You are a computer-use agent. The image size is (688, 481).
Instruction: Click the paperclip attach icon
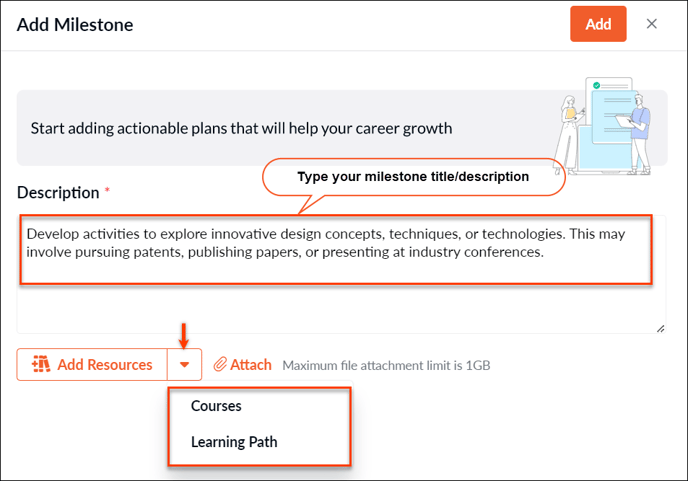pos(220,364)
